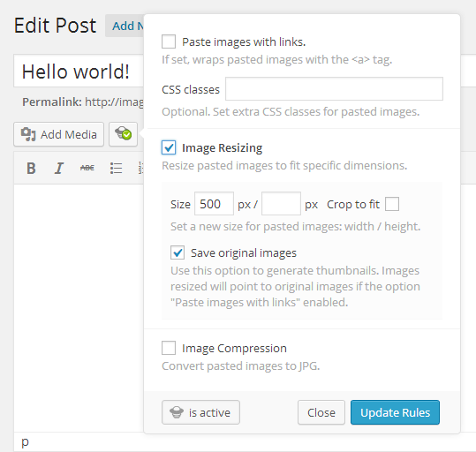The width and height of the screenshot is (476, 452).
Task: Close the settings popup with Close button
Action: 321,412
